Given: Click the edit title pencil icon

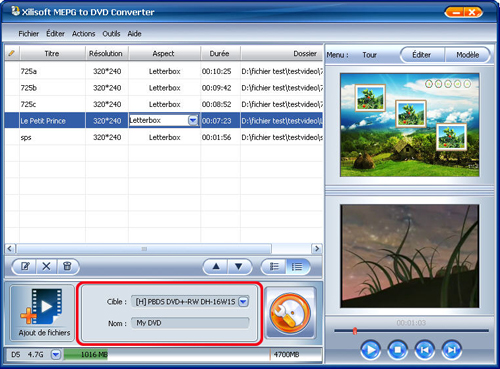Looking at the screenshot, I should tap(25, 266).
